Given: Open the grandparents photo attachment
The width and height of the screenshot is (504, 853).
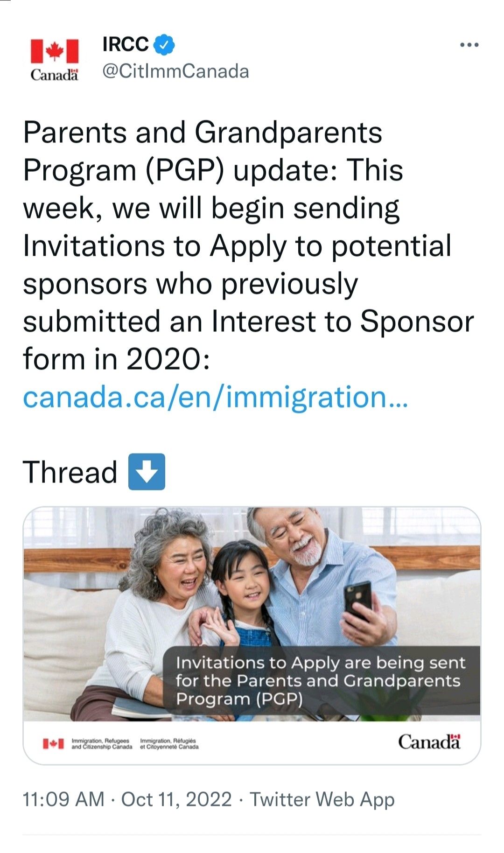Looking at the screenshot, I should [x=252, y=635].
